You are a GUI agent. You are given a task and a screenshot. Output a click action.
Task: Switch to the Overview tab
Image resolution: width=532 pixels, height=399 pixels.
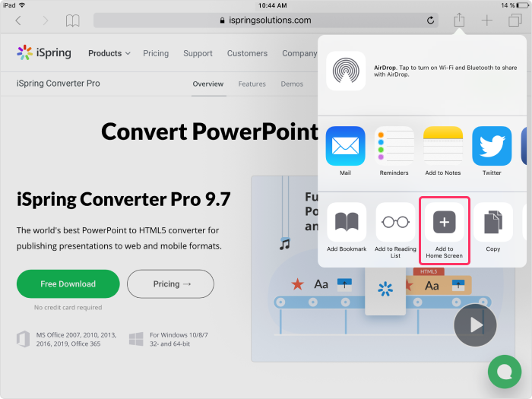208,84
